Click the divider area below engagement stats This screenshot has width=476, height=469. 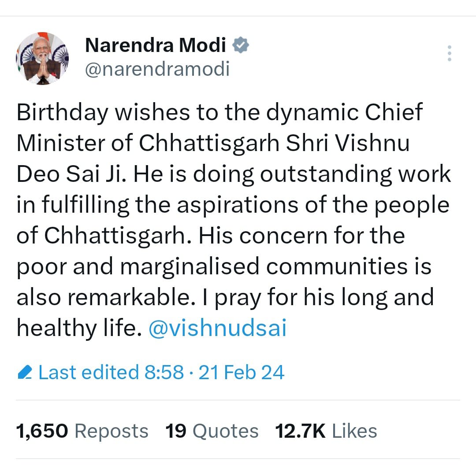pyautogui.click(x=238, y=458)
